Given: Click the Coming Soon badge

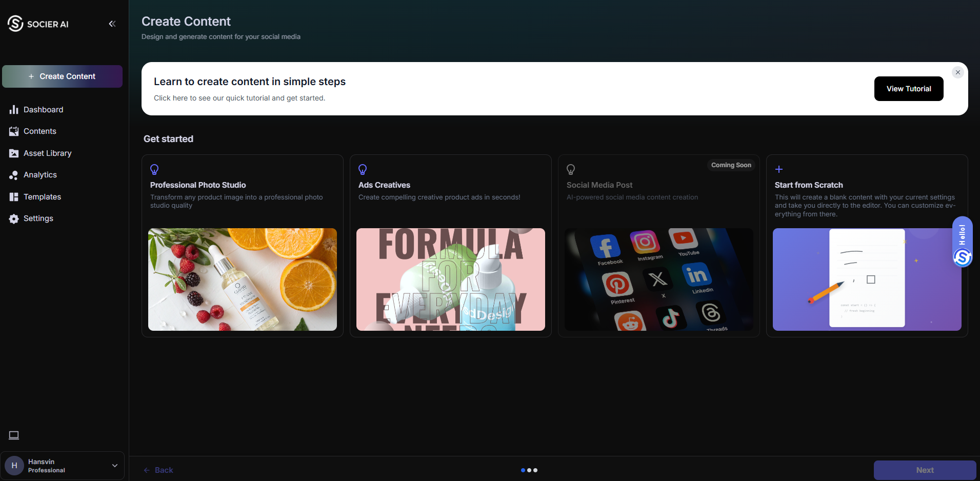Looking at the screenshot, I should pyautogui.click(x=731, y=165).
